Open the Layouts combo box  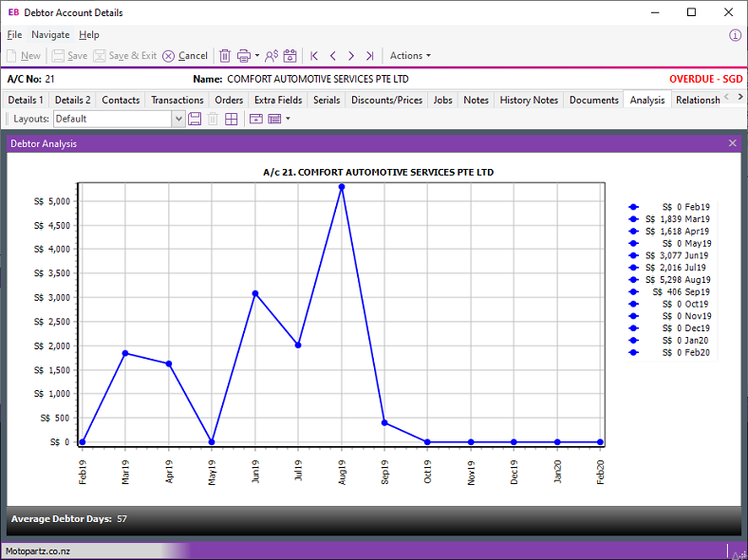point(178,119)
